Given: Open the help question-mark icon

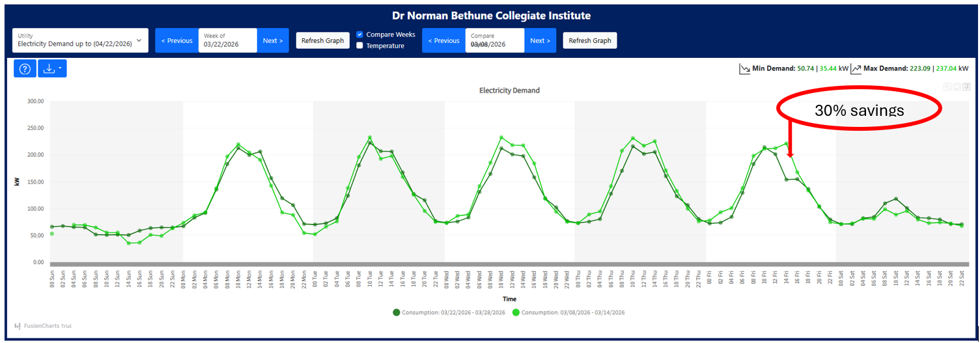Looking at the screenshot, I should click(x=25, y=68).
